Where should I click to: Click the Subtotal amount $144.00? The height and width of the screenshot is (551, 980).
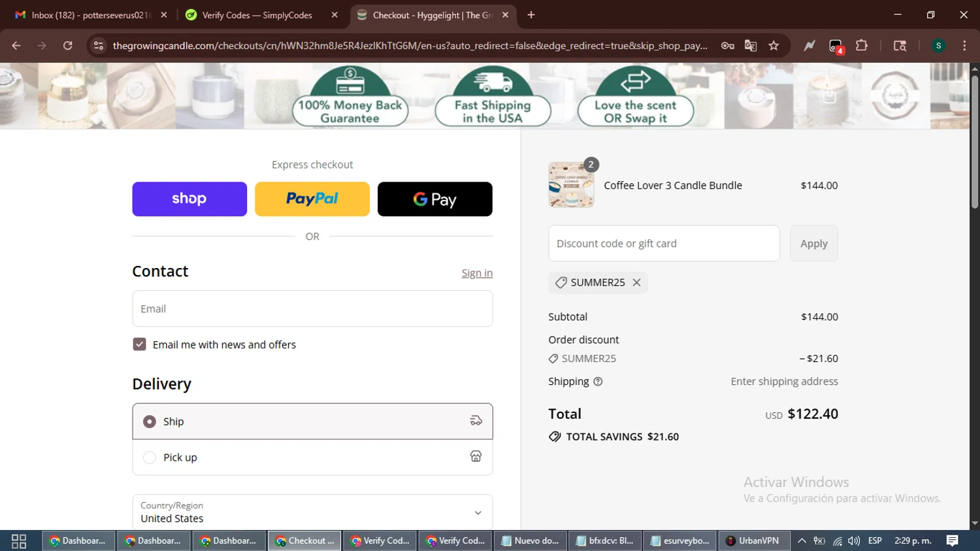click(x=819, y=317)
